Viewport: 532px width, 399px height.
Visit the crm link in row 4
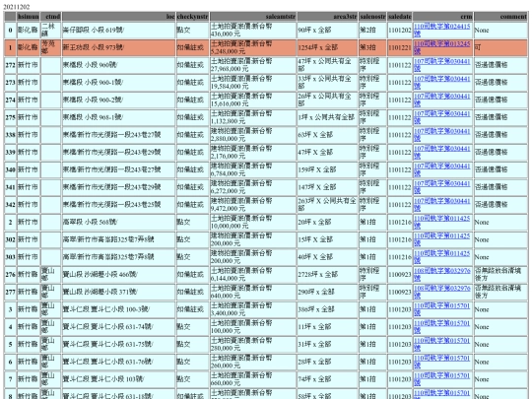point(442,327)
